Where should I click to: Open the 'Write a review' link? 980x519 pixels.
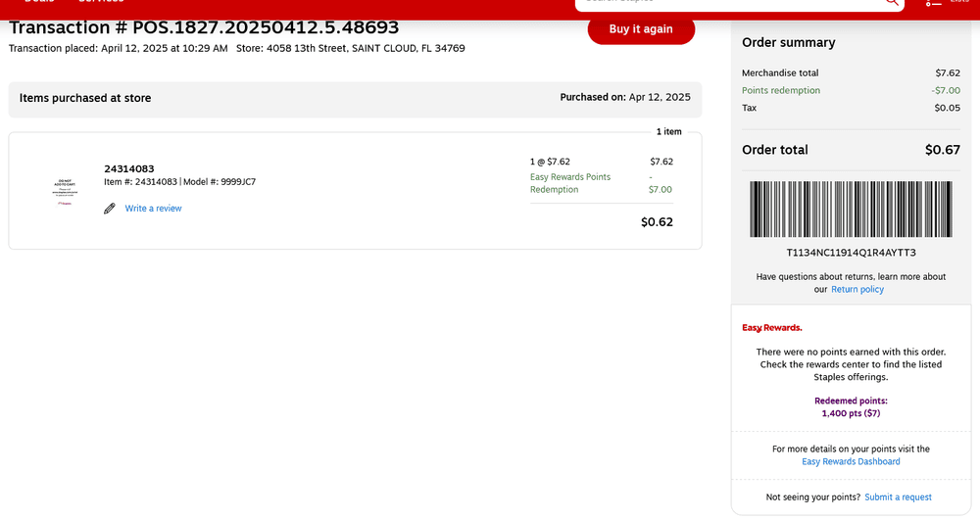pyautogui.click(x=153, y=209)
